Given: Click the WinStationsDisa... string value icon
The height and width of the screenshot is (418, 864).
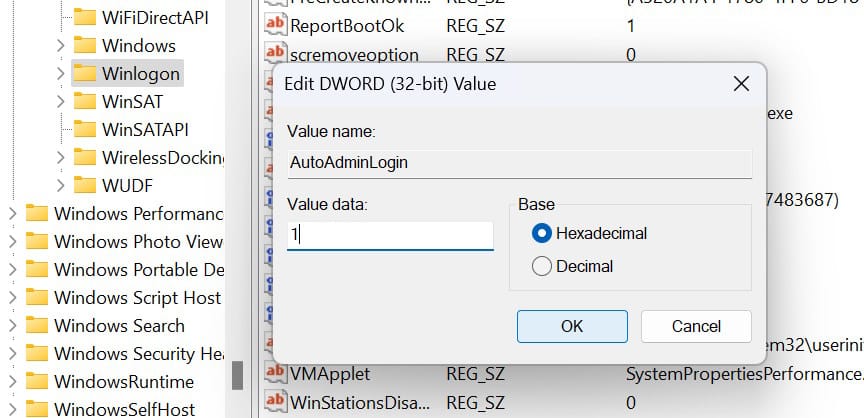Looking at the screenshot, I should [275, 402].
